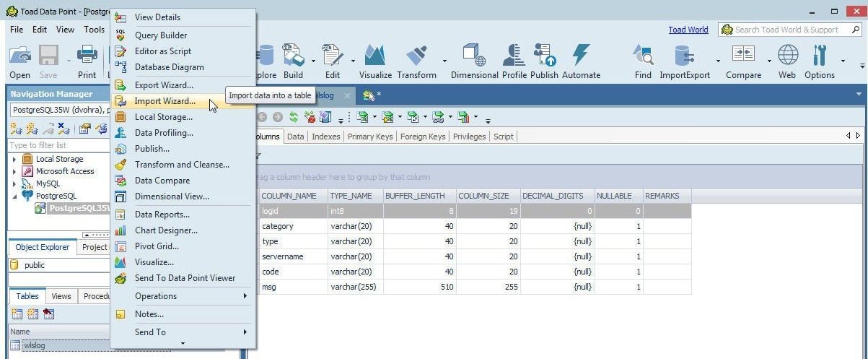Pick Editor as Script menu item

(x=162, y=51)
